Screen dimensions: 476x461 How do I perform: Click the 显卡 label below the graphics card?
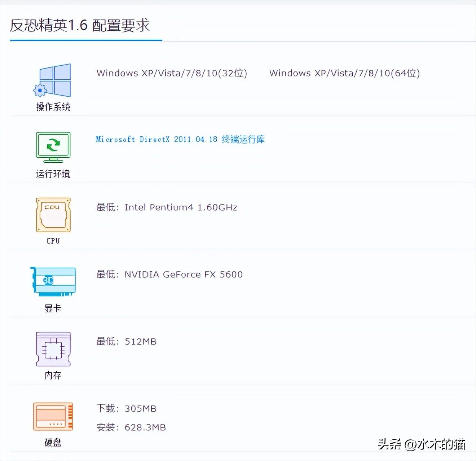(53, 308)
